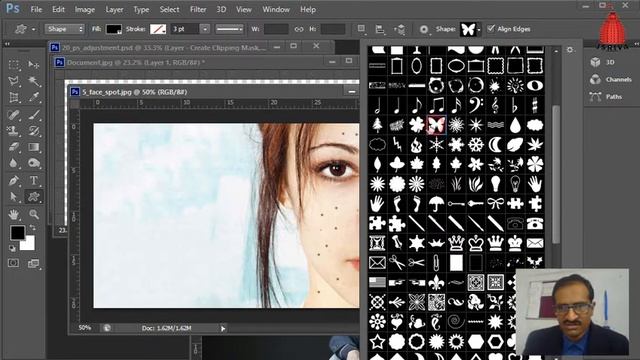Image resolution: width=640 pixels, height=360 pixels.
Task: Select the Rectangular Marquee tool
Action: [14, 64]
